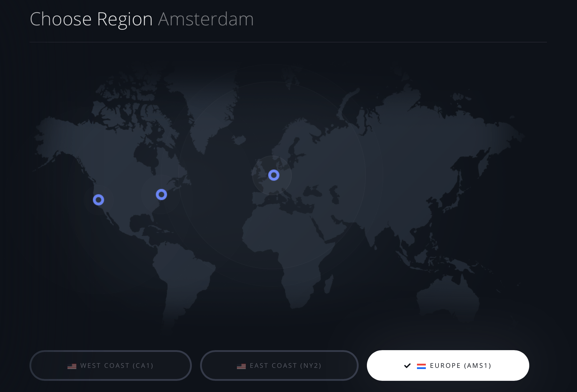Click the "WEST COAST" label text

[105, 366]
